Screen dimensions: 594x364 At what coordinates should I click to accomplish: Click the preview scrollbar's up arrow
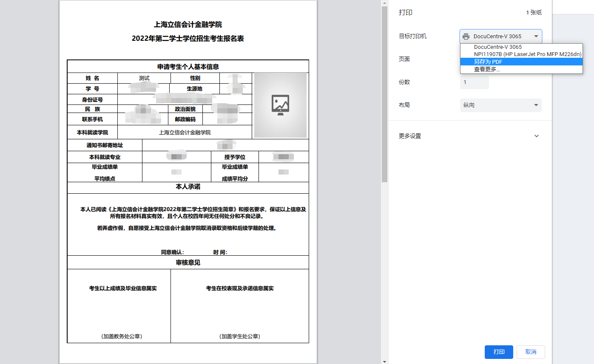click(x=384, y=3)
